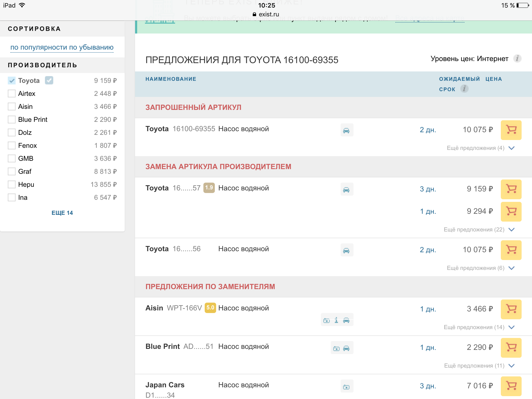Click the Hepu 13 855 ₽ price
532x399 pixels.
(104, 184)
